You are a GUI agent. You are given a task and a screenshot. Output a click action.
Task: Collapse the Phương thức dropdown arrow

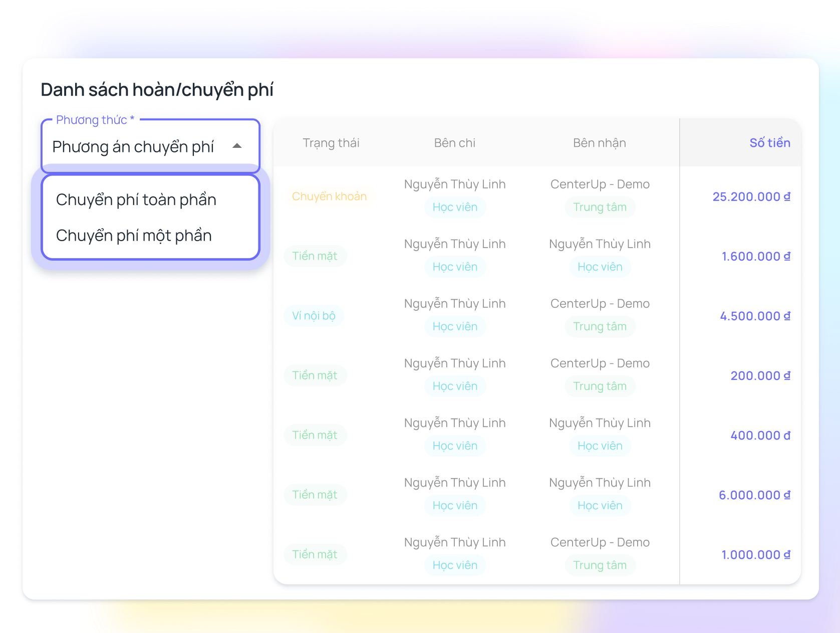pyautogui.click(x=237, y=146)
